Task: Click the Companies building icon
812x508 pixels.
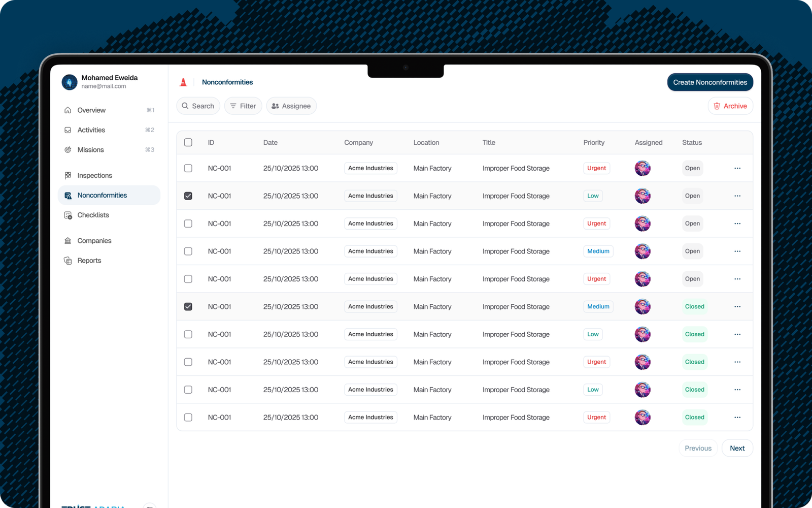Action: [67, 241]
